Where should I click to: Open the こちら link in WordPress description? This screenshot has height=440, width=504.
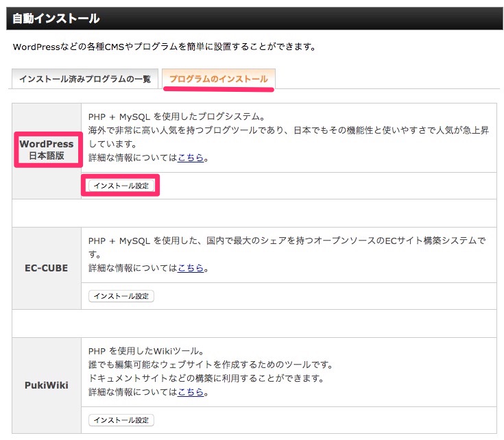pyautogui.click(x=191, y=158)
